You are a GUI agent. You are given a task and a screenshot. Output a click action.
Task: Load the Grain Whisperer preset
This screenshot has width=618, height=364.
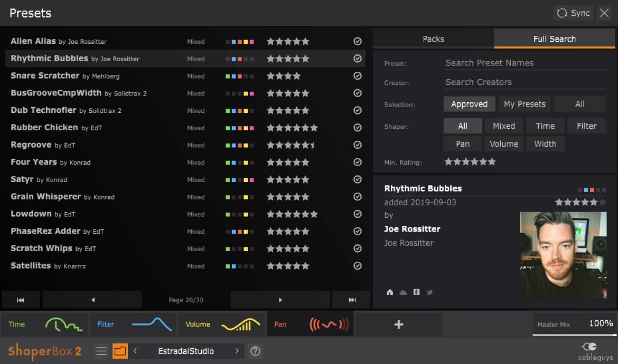[x=185, y=196]
